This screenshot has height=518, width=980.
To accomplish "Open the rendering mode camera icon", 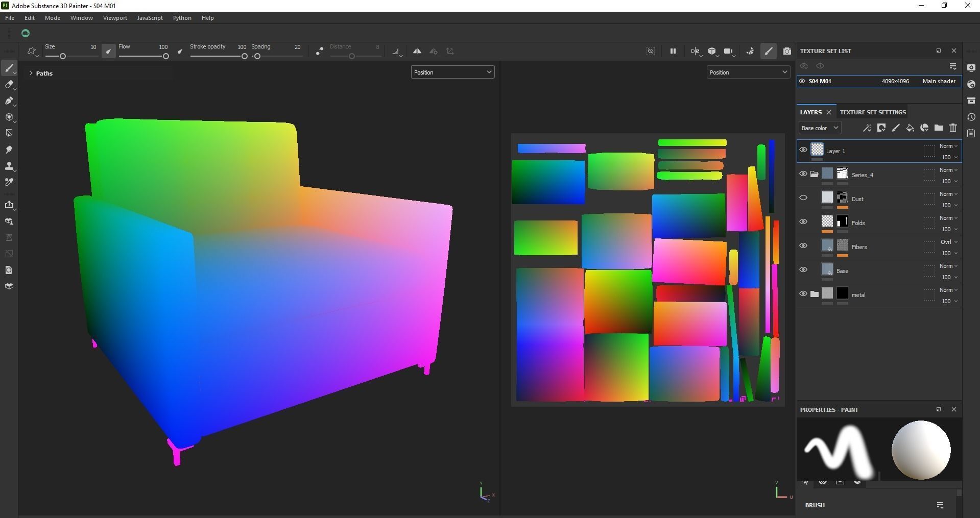I will [787, 51].
